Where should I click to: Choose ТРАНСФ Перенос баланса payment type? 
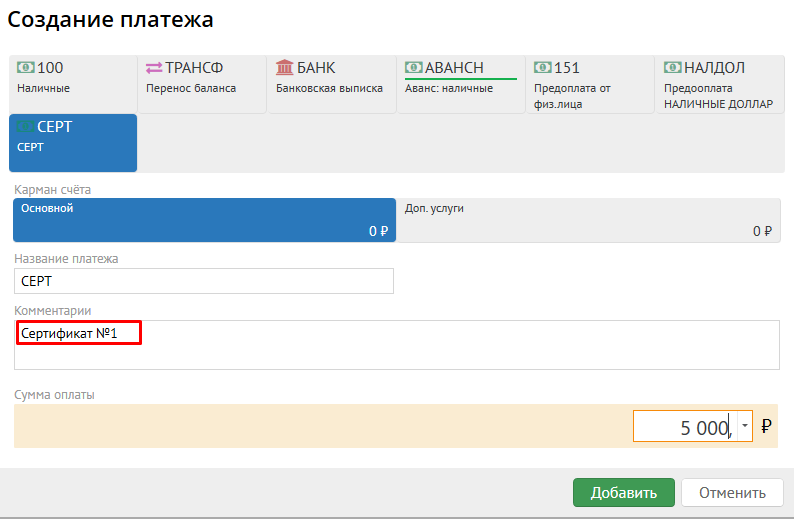(202, 84)
